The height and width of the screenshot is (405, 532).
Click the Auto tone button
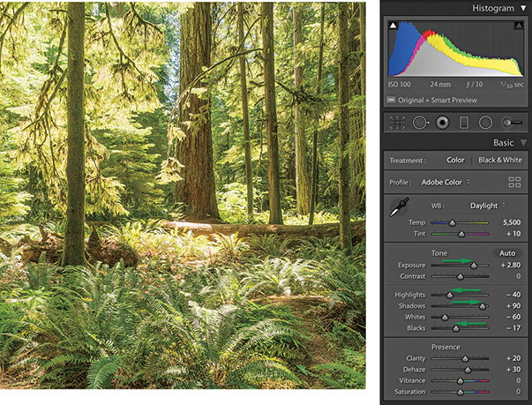(x=507, y=252)
